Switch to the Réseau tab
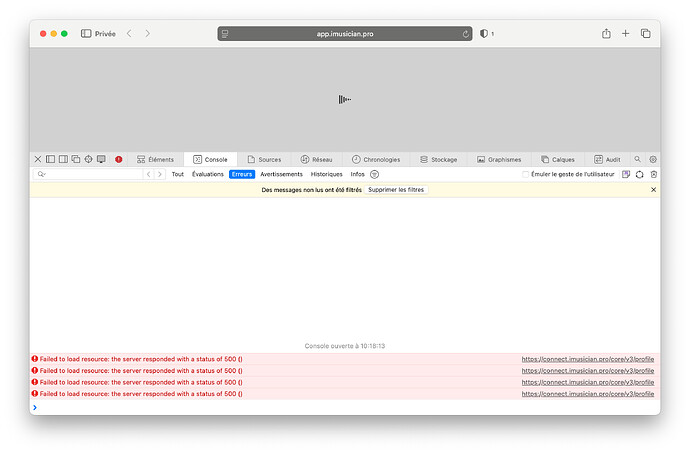Image resolution: width=690 pixels, height=454 pixels. (x=316, y=159)
